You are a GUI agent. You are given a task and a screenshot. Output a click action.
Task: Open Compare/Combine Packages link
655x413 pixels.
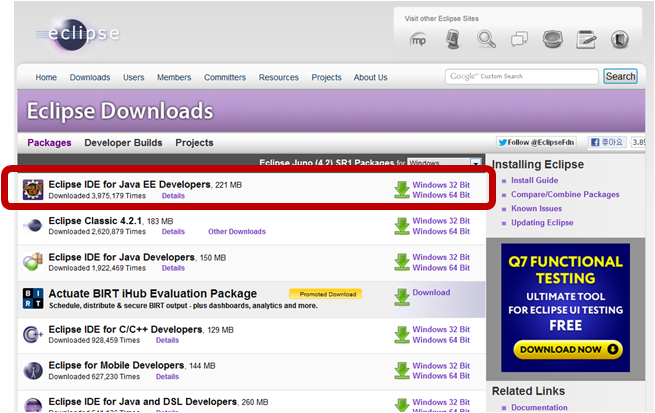tap(565, 195)
